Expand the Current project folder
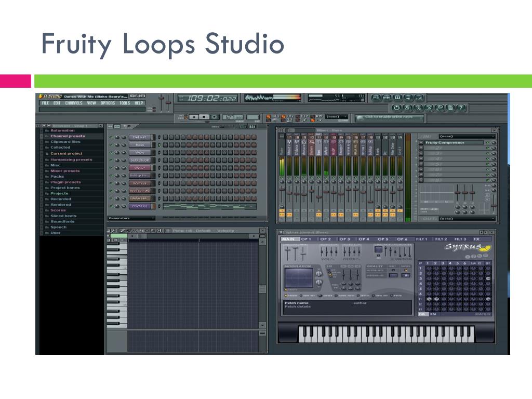 click(66, 153)
